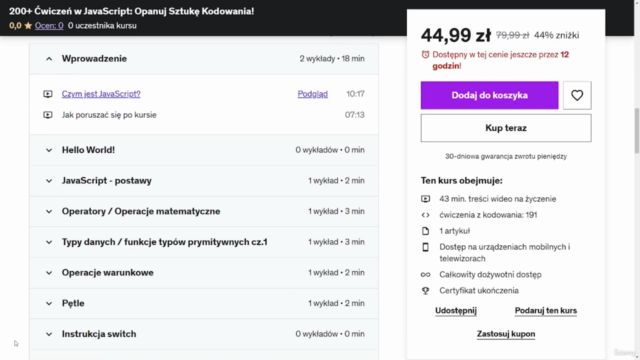This screenshot has width=640, height=360.
Task: Click 2 wykłady • 18 min text
Action: pyautogui.click(x=332, y=59)
